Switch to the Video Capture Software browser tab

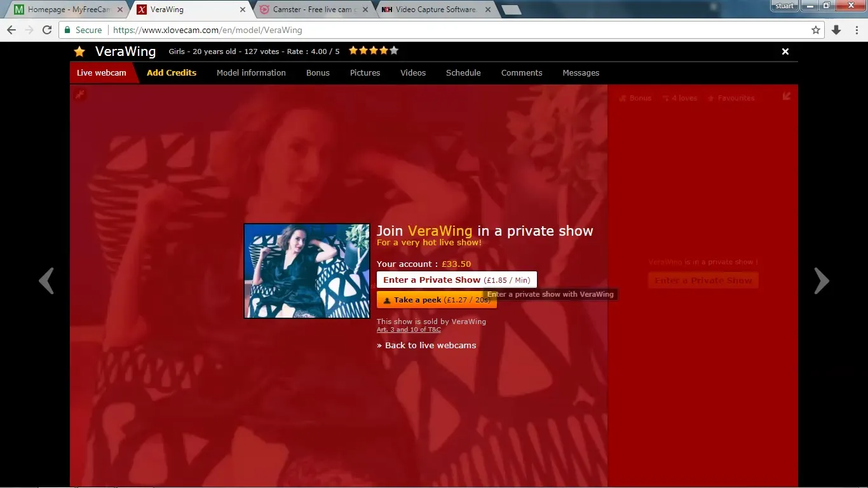pyautogui.click(x=435, y=10)
